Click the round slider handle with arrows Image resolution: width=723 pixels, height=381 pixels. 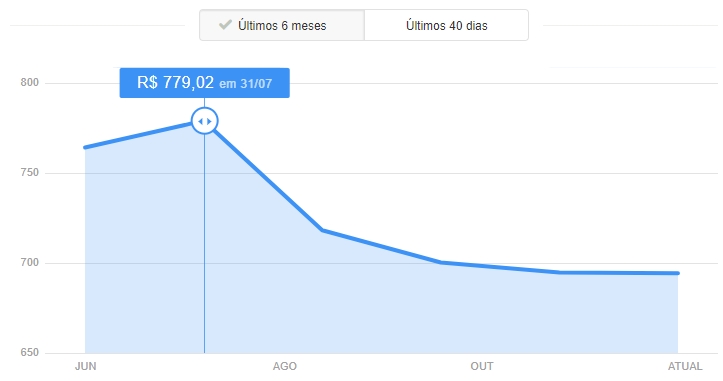coord(204,121)
